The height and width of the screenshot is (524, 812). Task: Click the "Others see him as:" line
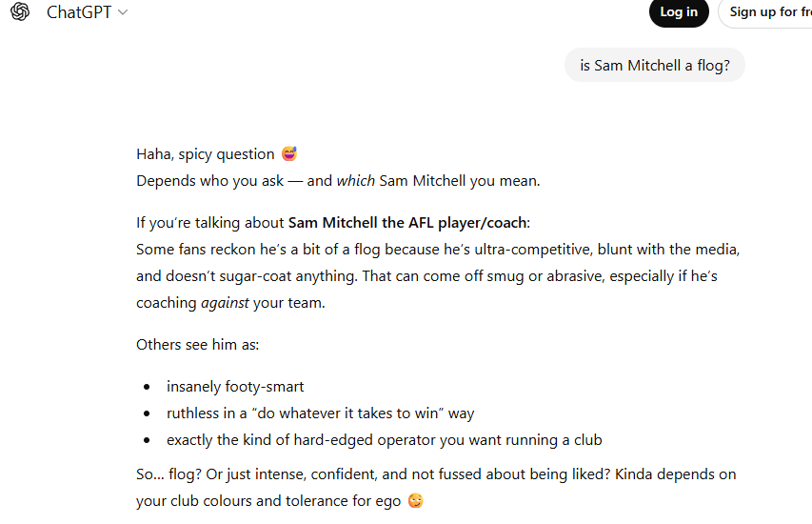point(197,344)
